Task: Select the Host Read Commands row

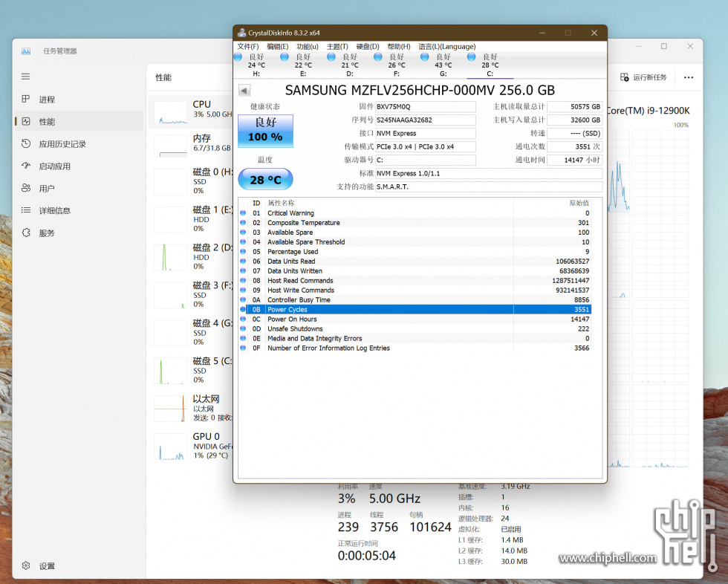Action: [415, 280]
